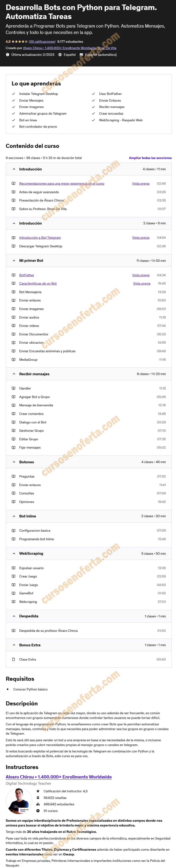
Task: Click the video icon beside Webcraping lecture
Action: [14, 601]
